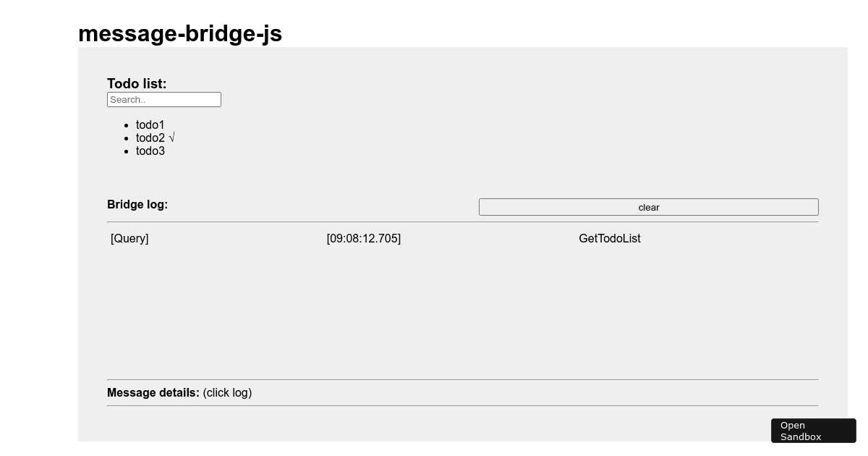868x456 pixels.
Task: Click the Bridge log heading
Action: coord(137,204)
